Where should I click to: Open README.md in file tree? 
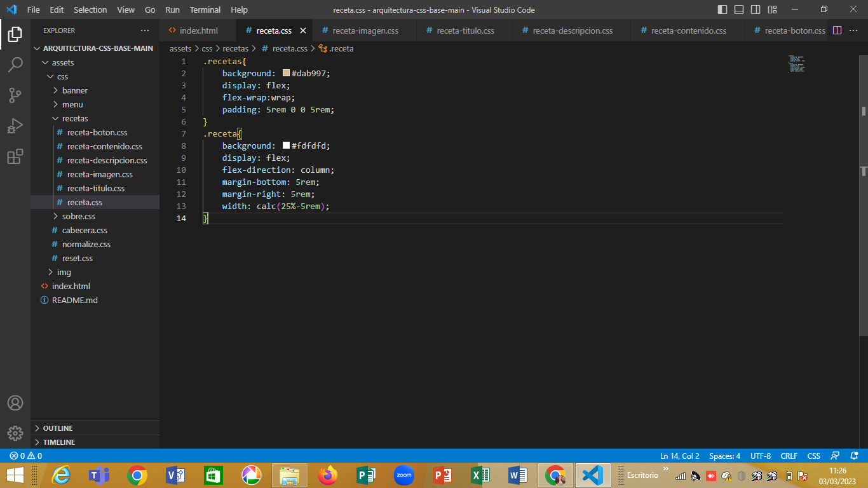95,300
